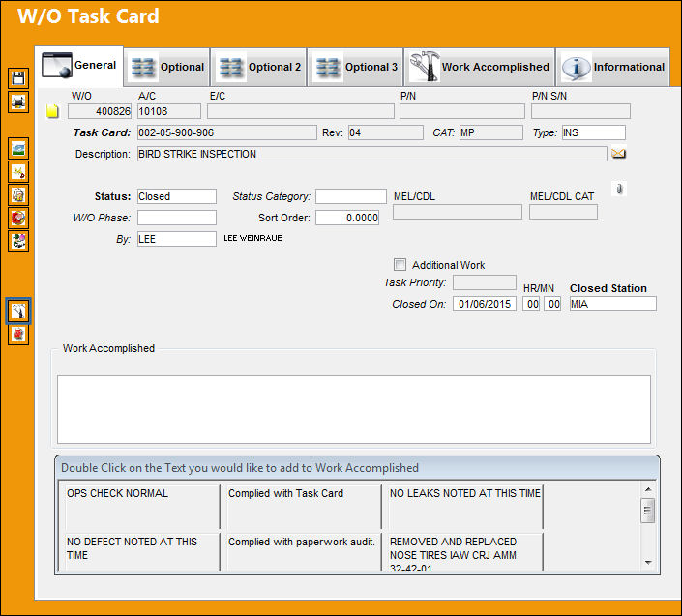Click the MEL/CDL CAT field
Screen dimensions: 682x616
[563, 212]
